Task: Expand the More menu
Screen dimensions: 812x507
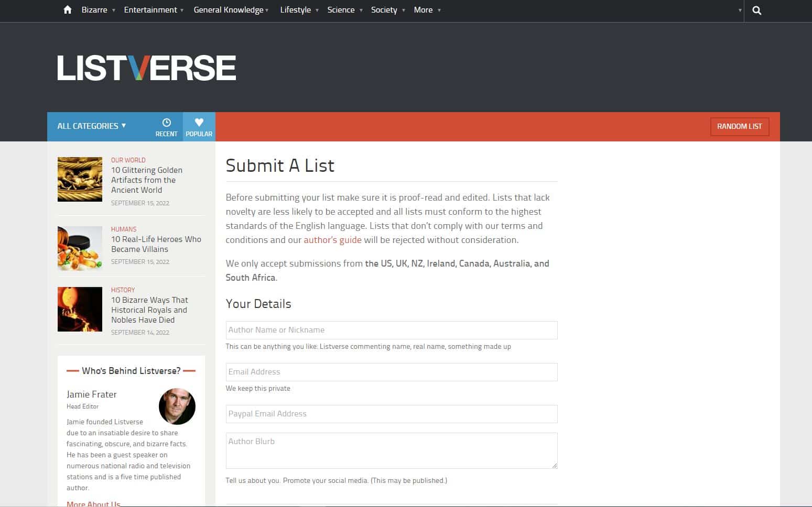Action: click(427, 10)
